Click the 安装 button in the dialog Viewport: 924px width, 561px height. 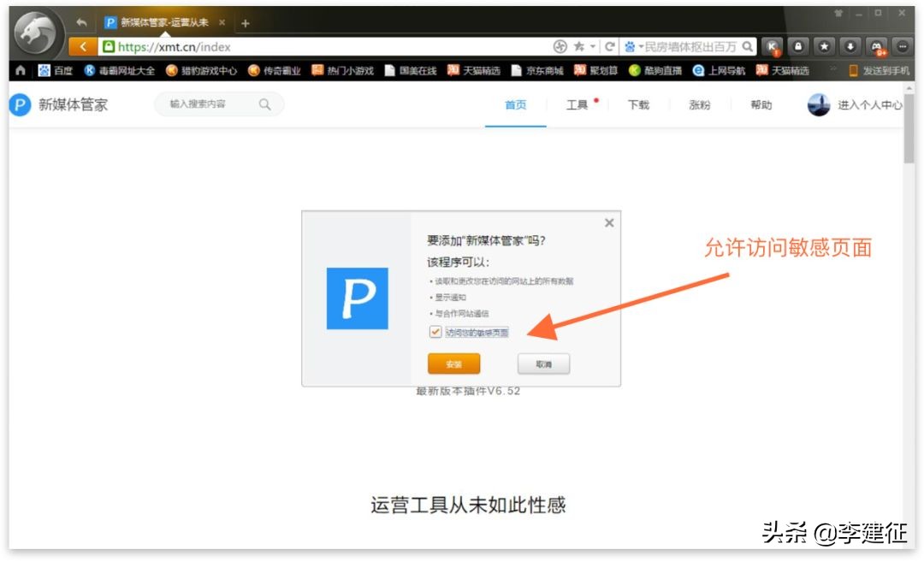tap(453, 363)
